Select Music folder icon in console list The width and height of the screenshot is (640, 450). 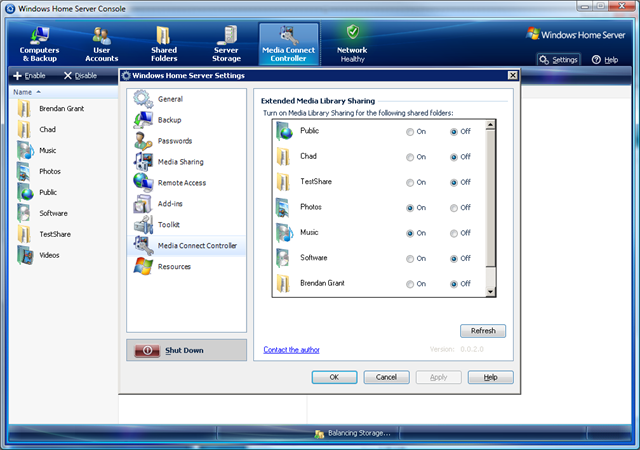25,150
